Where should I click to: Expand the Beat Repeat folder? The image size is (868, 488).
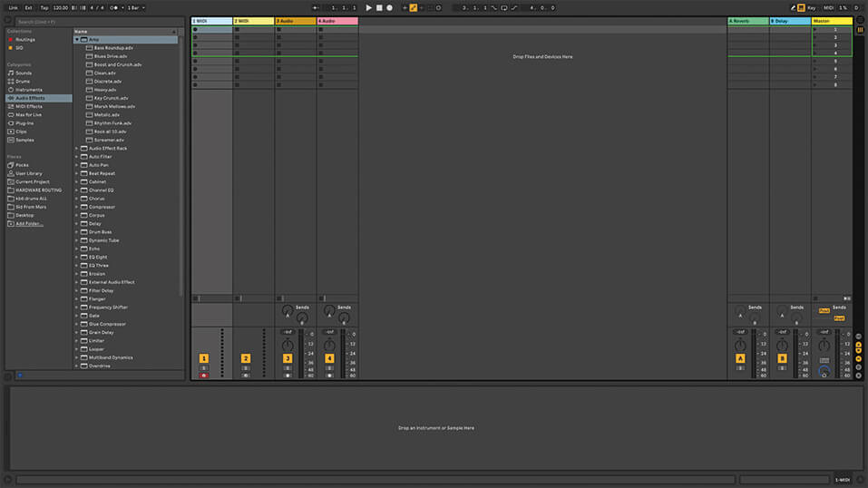tap(77, 173)
